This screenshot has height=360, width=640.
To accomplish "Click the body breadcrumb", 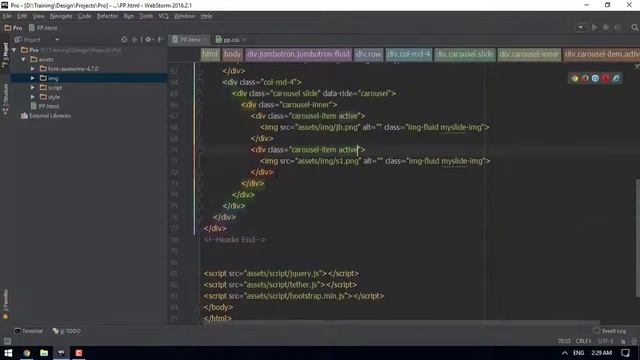I will [232, 54].
